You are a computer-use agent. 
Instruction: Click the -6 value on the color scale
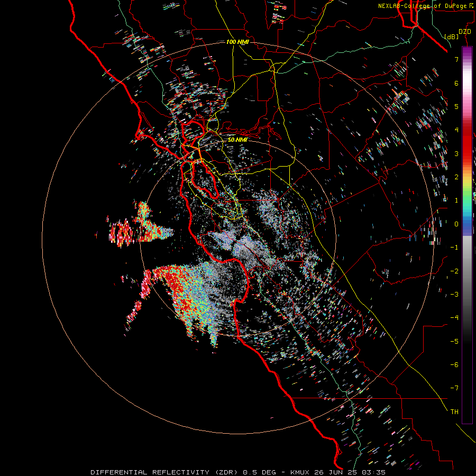tap(454, 365)
